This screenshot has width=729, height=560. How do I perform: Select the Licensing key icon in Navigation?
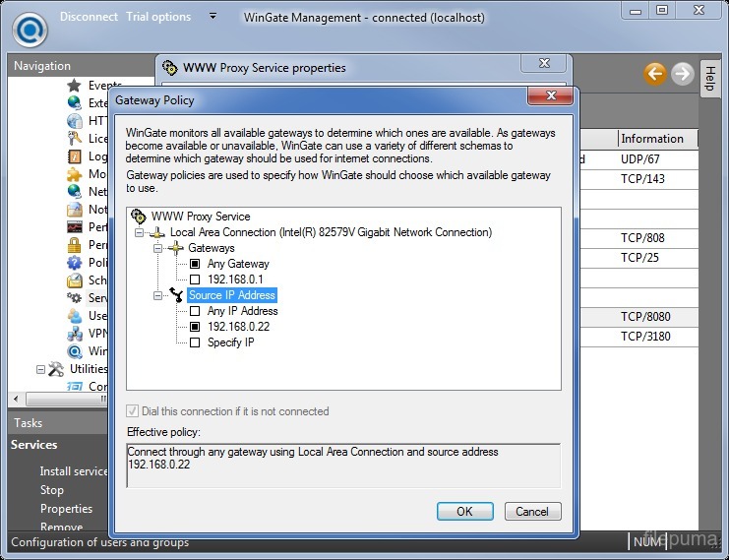click(x=74, y=139)
